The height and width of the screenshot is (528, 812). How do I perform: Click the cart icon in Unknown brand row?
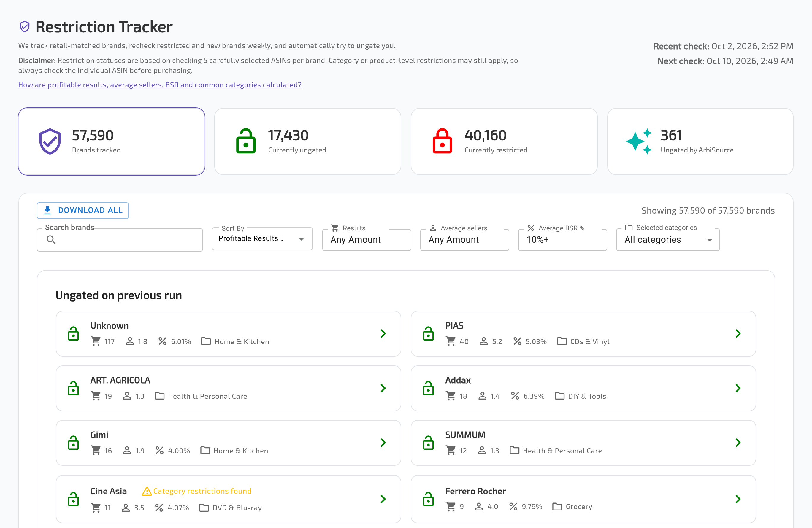click(x=96, y=341)
